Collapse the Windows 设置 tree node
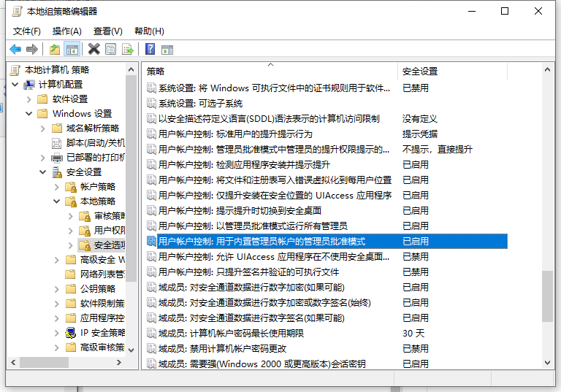Image resolution: width=561 pixels, height=392 pixels. click(x=29, y=114)
